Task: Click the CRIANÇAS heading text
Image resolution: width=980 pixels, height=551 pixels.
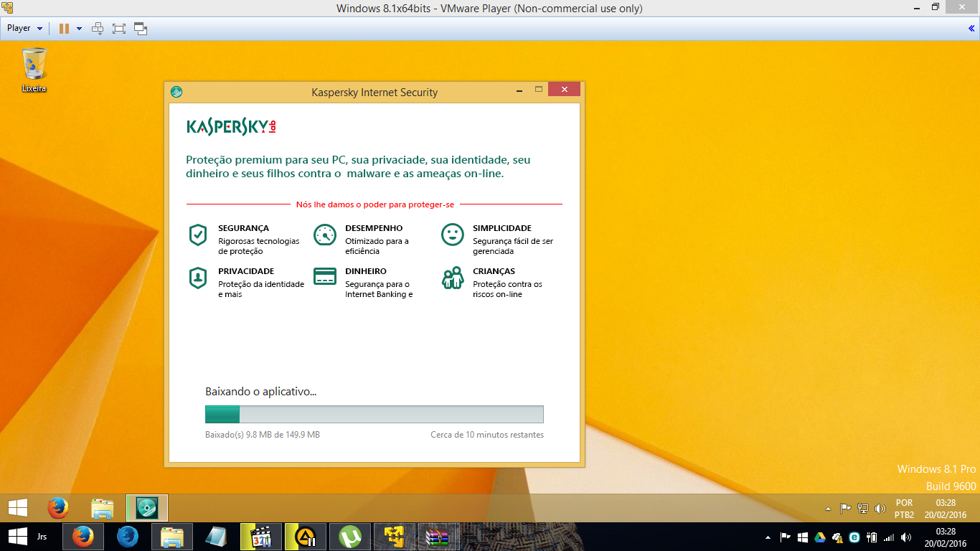Action: coord(494,271)
